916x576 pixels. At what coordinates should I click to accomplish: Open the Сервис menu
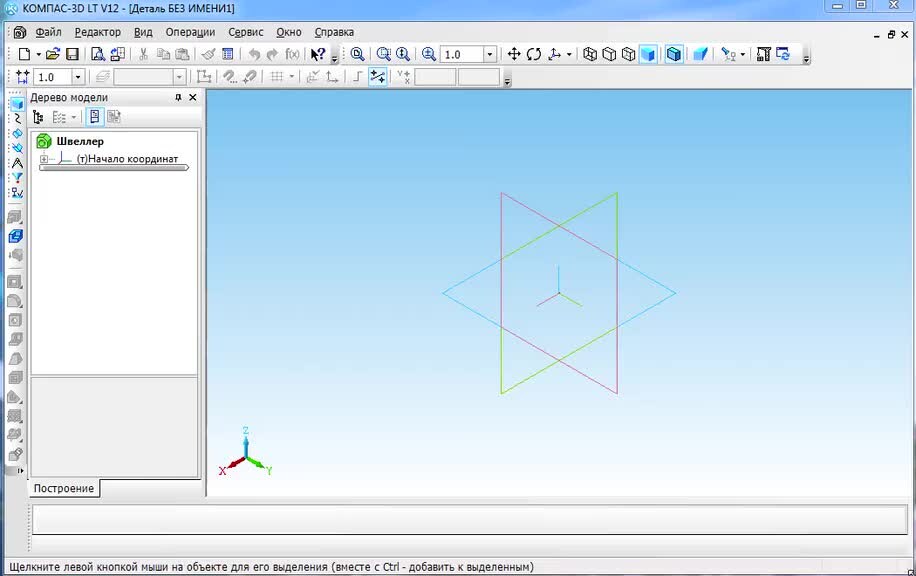[x=245, y=32]
